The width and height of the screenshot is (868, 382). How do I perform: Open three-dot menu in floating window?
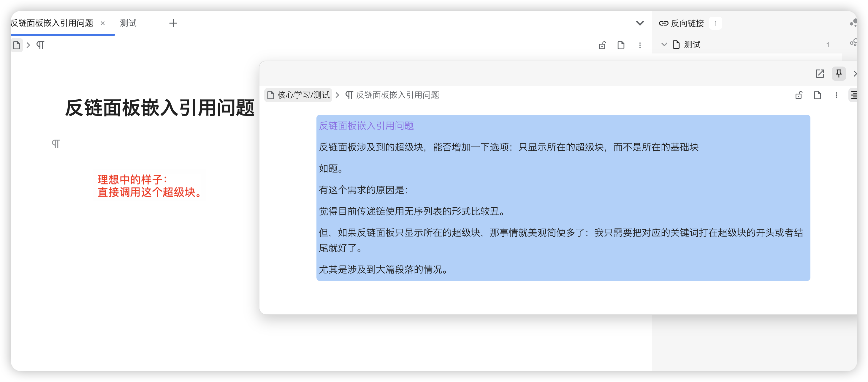click(x=836, y=95)
